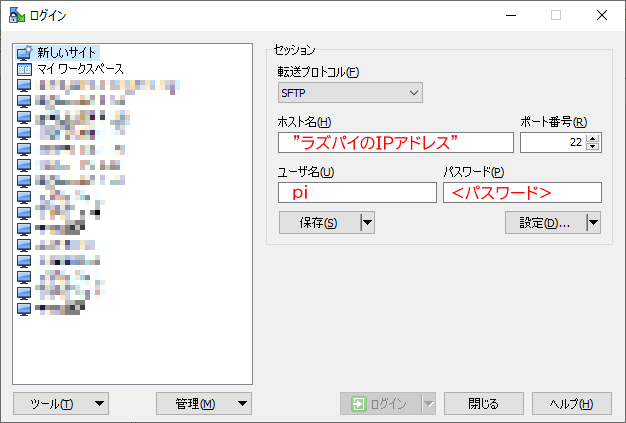The width and height of the screenshot is (626, 423).
Task: Click the 保存 button
Action: coord(318,222)
